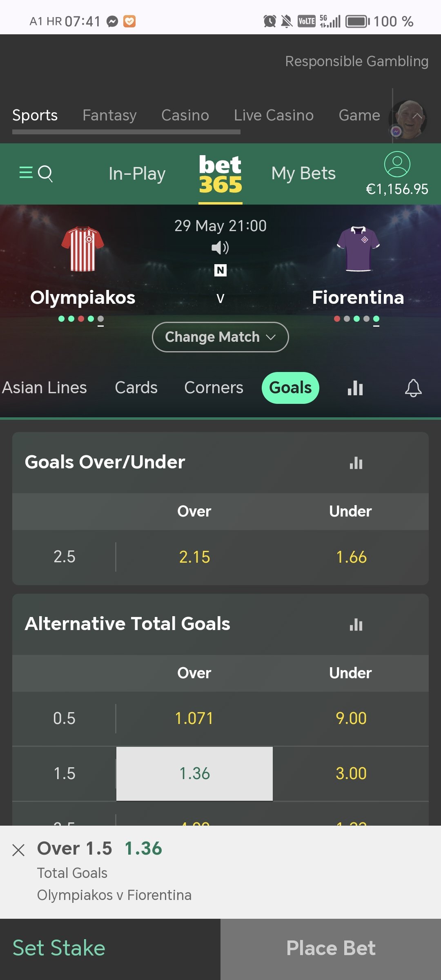Viewport: 441px width, 980px height.
Task: Tap the Place Bet button
Action: coord(331,949)
